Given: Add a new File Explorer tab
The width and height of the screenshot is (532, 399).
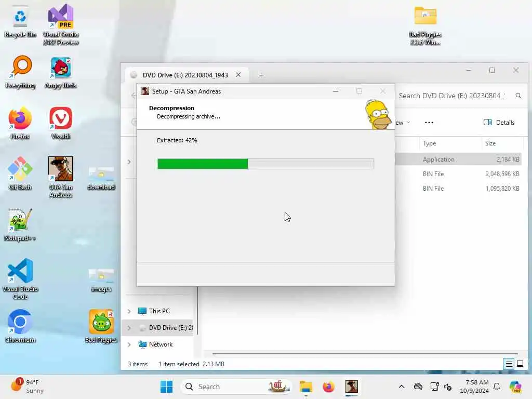Looking at the screenshot, I should tap(261, 75).
